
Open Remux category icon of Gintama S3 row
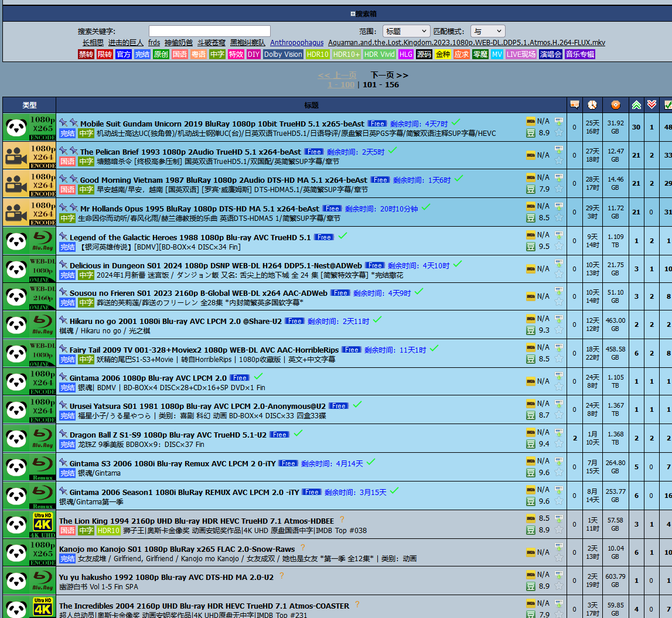29,467
